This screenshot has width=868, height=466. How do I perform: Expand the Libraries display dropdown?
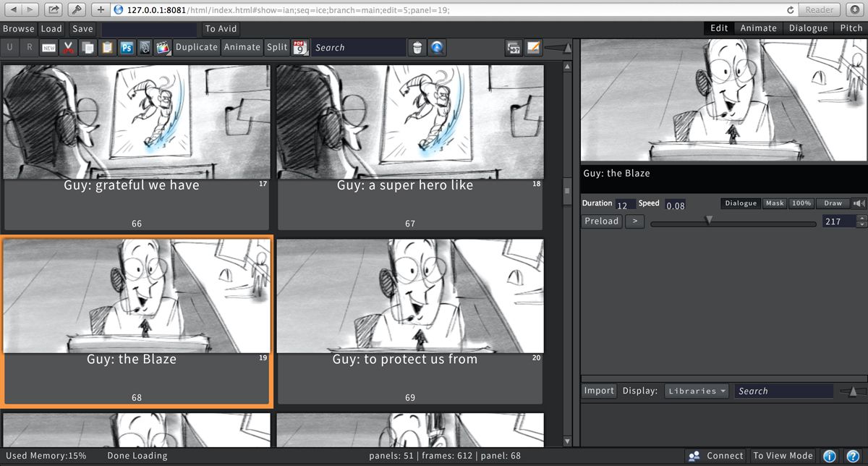(x=697, y=391)
